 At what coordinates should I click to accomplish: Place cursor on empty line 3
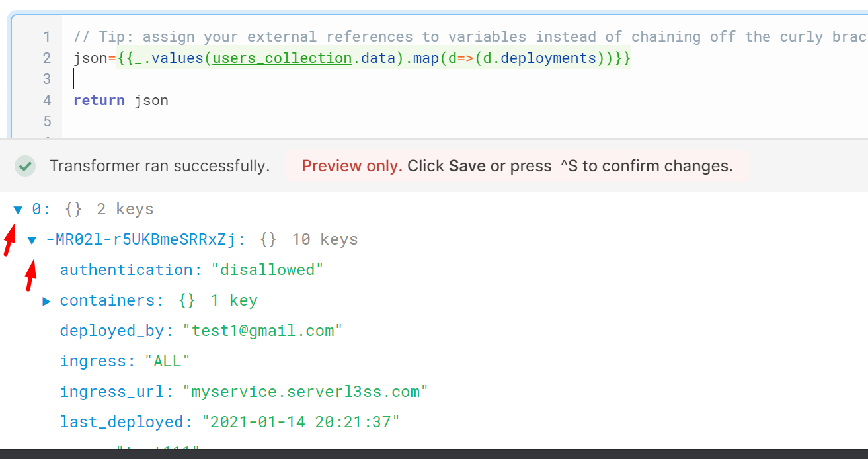pos(264,79)
